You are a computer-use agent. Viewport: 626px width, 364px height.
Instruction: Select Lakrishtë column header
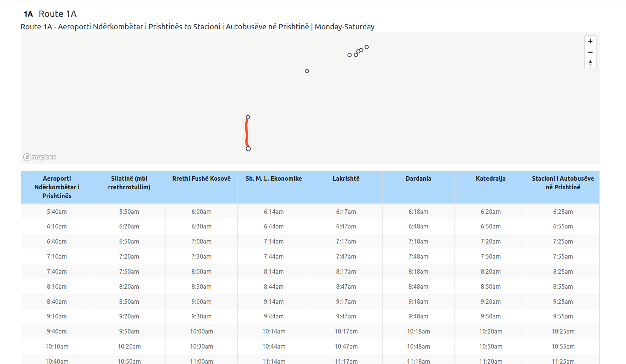[x=346, y=187]
